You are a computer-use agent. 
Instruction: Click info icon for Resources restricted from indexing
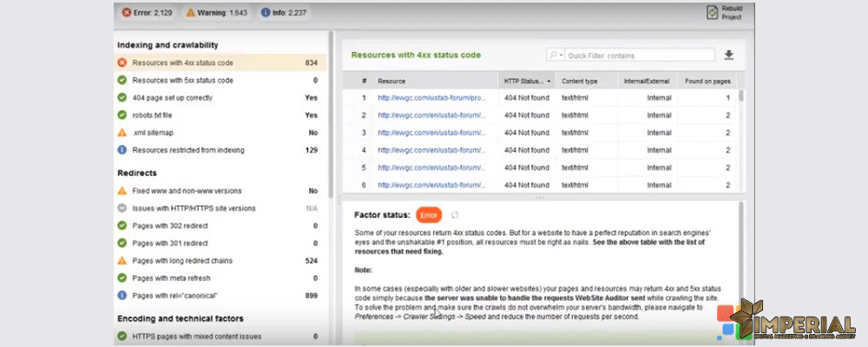coord(122,150)
